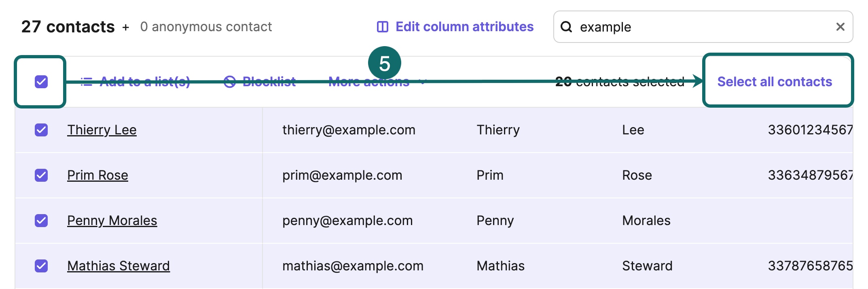Click Select all contacts
The height and width of the screenshot is (289, 868).
click(774, 82)
